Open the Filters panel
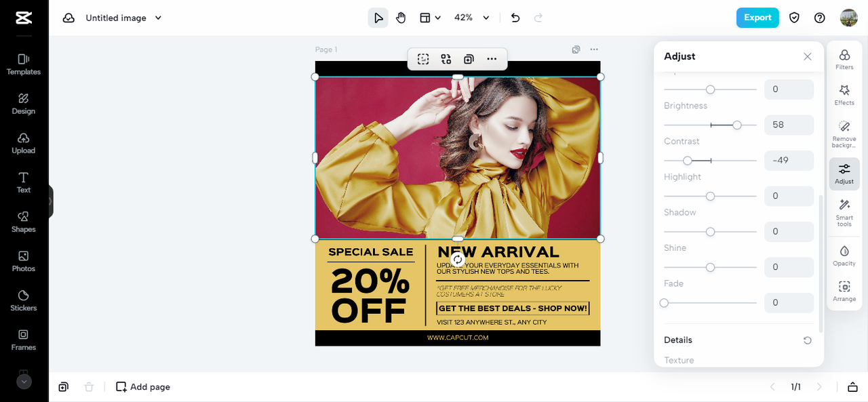The image size is (868, 402). coord(844,60)
